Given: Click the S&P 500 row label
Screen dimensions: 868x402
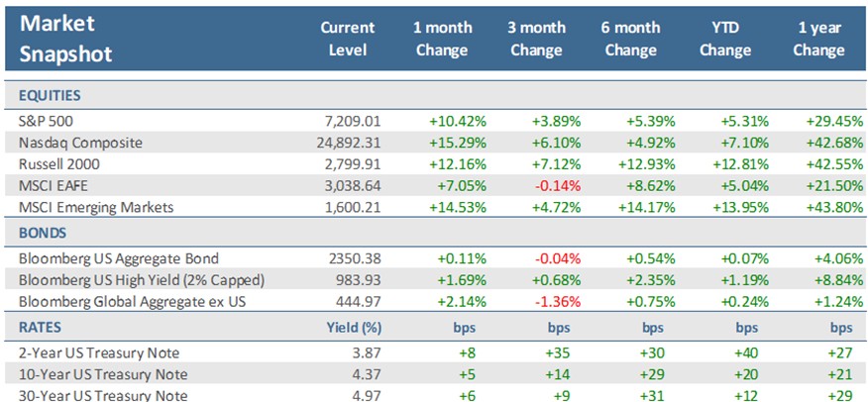Looking at the screenshot, I should (x=45, y=121).
